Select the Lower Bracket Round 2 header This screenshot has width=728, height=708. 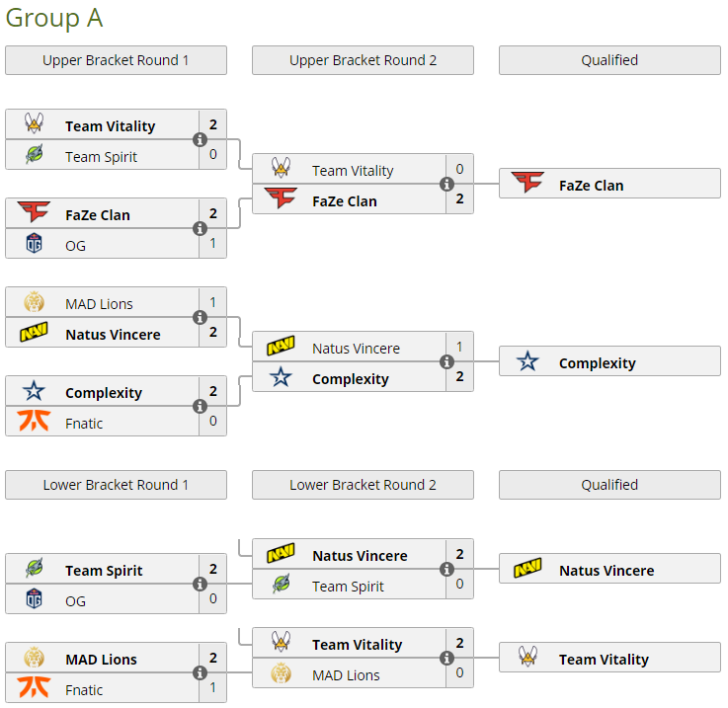[x=363, y=485]
